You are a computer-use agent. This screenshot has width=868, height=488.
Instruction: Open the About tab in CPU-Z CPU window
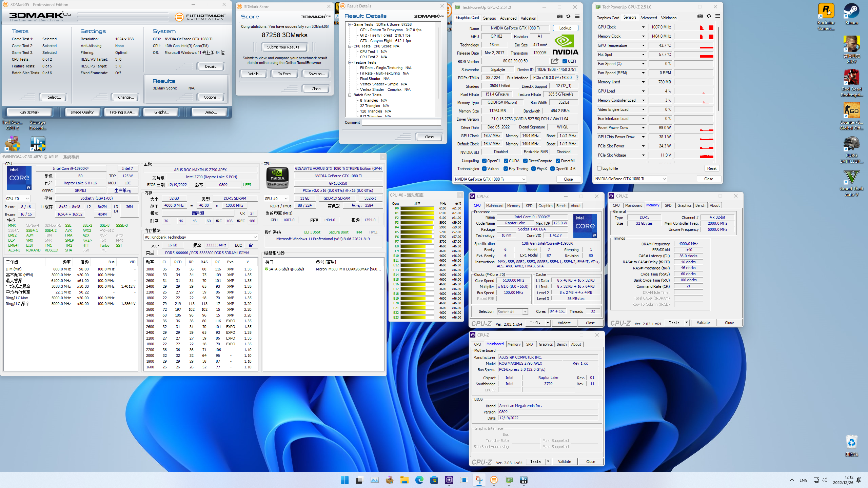(576, 206)
